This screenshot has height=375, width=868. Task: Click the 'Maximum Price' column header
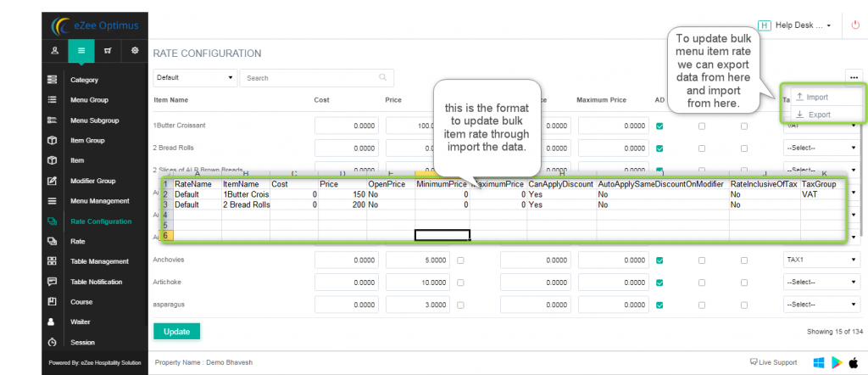coord(601,100)
